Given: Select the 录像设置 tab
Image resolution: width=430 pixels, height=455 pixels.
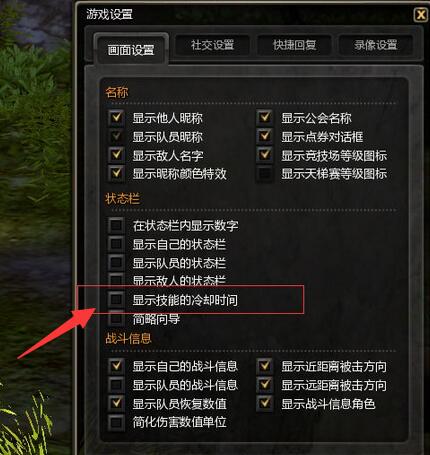Looking at the screenshot, I should tap(376, 45).
